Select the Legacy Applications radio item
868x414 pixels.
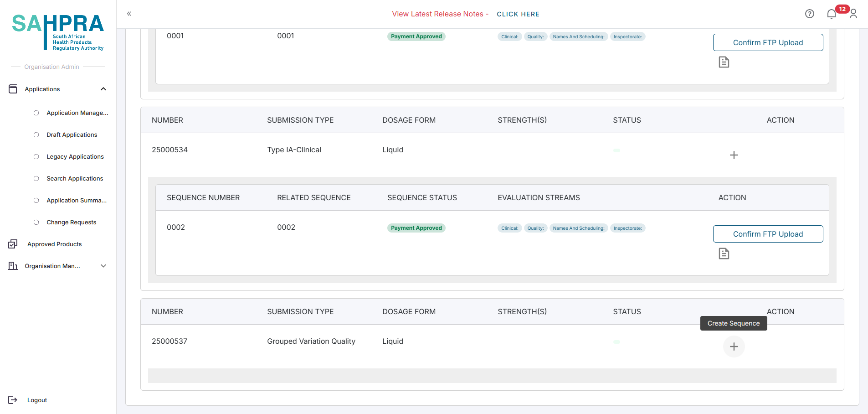[x=36, y=157]
